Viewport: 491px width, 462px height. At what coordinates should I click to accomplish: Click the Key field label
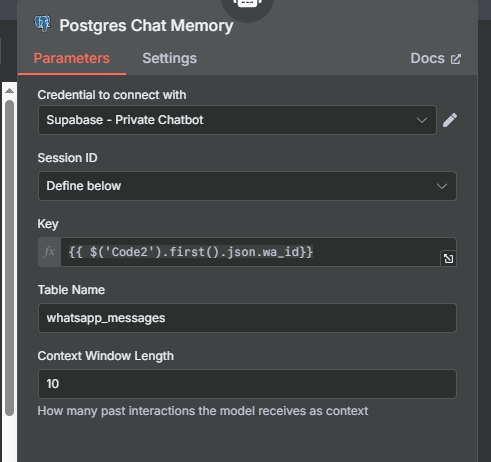coord(48,224)
